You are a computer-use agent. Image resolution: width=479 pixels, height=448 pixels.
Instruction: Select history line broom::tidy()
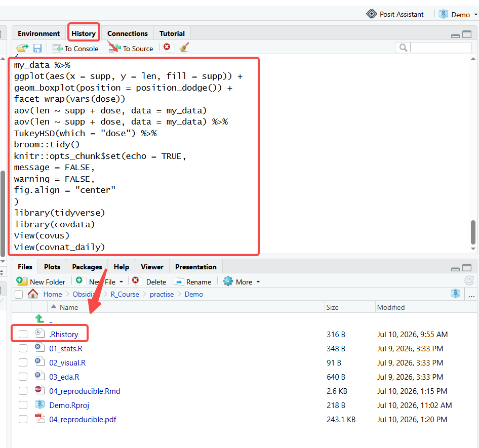click(x=47, y=144)
